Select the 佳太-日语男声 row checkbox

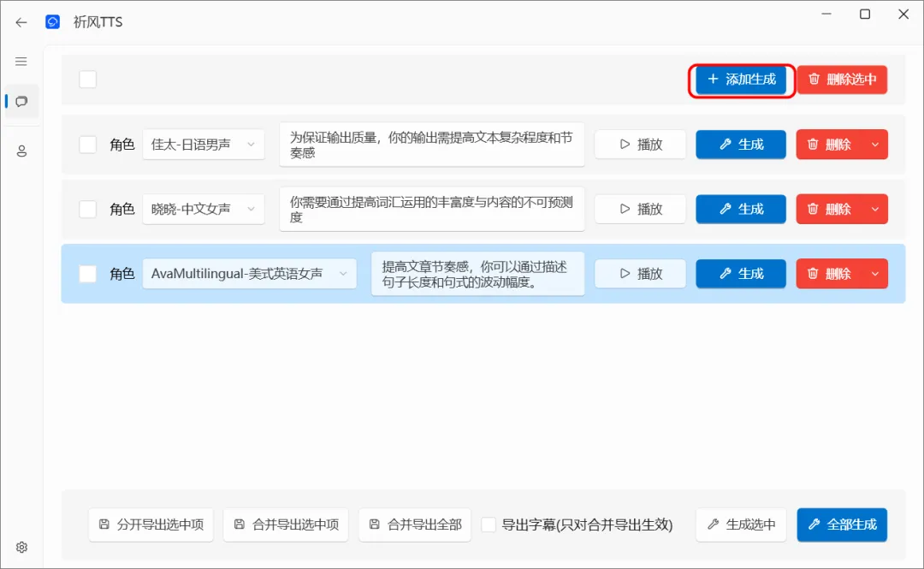pos(88,145)
